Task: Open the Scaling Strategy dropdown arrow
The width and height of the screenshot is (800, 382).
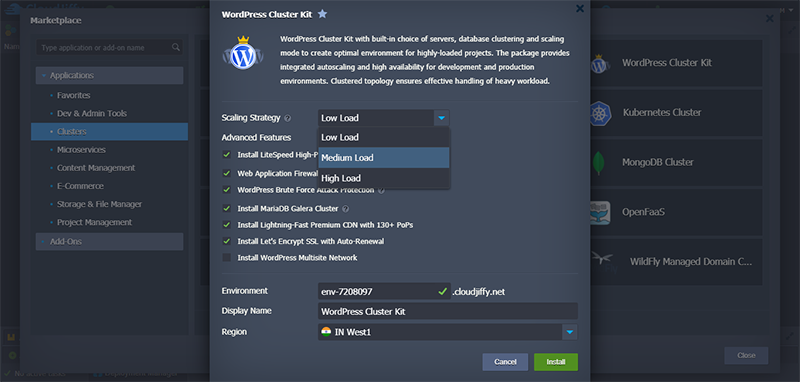Action: click(x=442, y=118)
